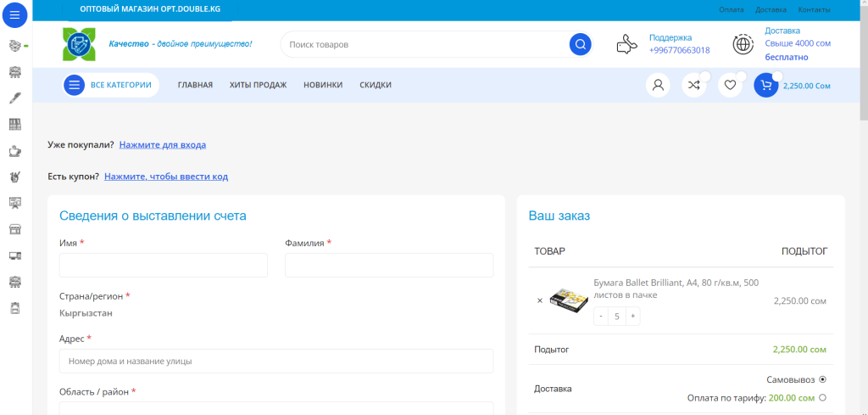Open the shopping cart icon
868x415 pixels.
765,85
